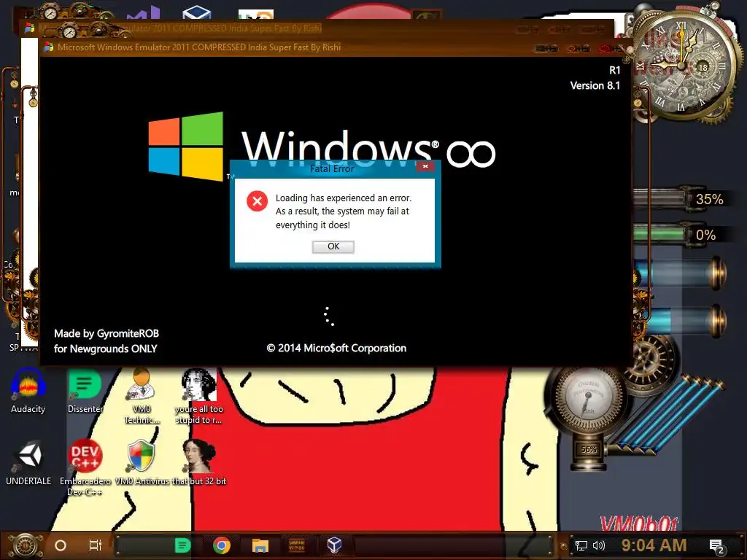Open the Dissenter desktop icon
This screenshot has height=560, width=747.
(85, 391)
